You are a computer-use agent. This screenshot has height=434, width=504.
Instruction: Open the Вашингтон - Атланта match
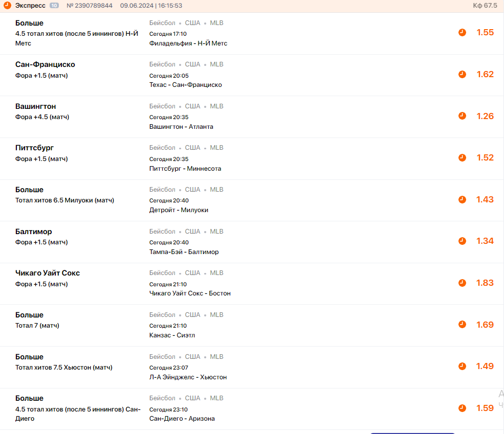(181, 126)
